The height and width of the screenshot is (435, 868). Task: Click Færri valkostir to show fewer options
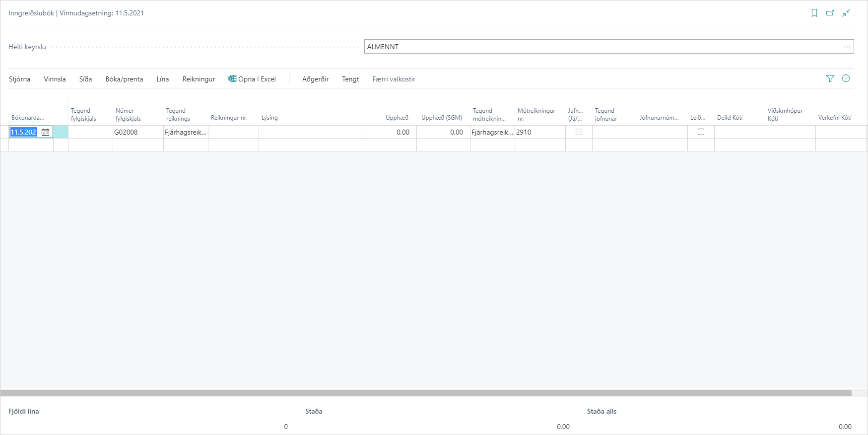click(x=394, y=79)
